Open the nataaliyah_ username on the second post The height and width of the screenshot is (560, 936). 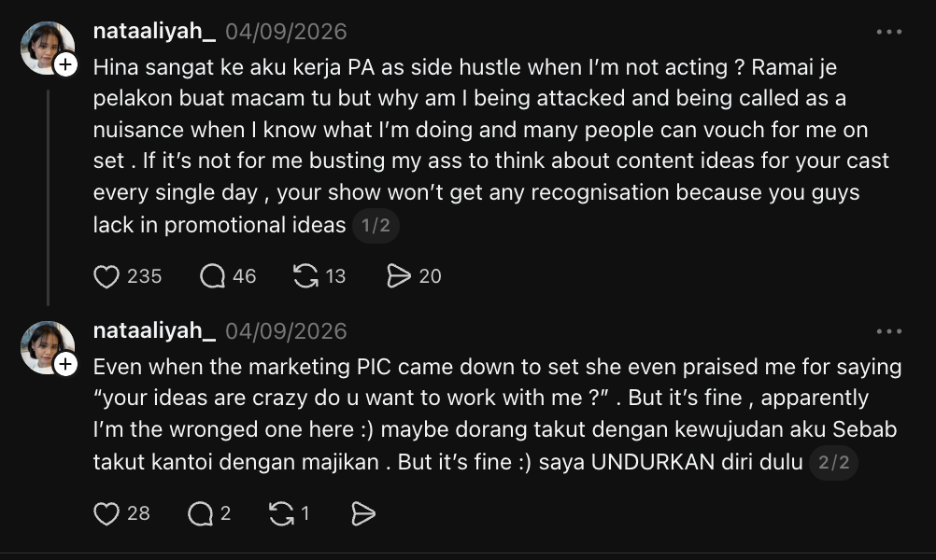point(154,330)
